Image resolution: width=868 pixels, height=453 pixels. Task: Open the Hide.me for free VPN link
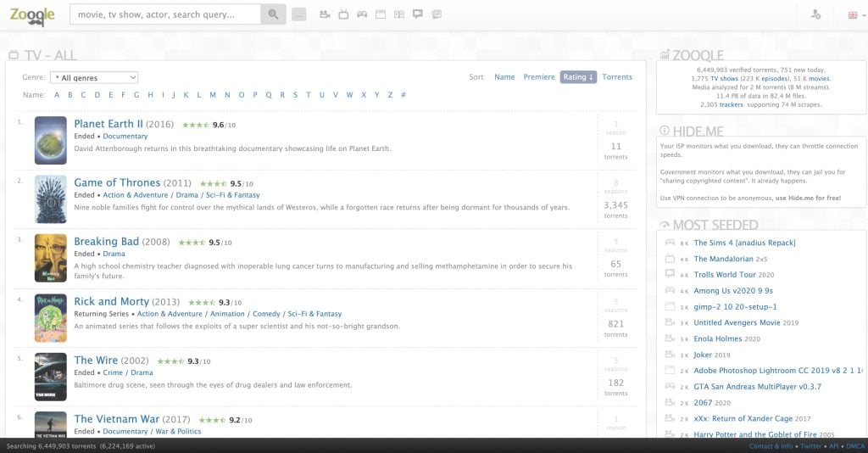(x=808, y=198)
